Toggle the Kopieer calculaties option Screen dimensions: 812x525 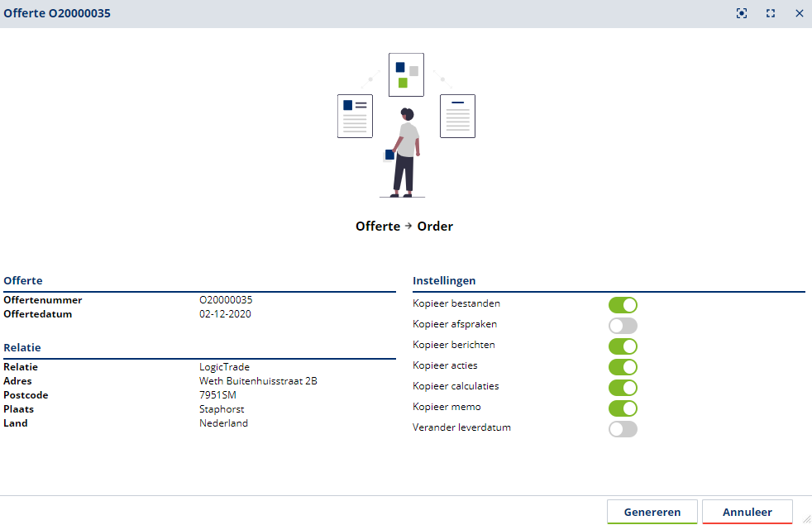point(623,388)
